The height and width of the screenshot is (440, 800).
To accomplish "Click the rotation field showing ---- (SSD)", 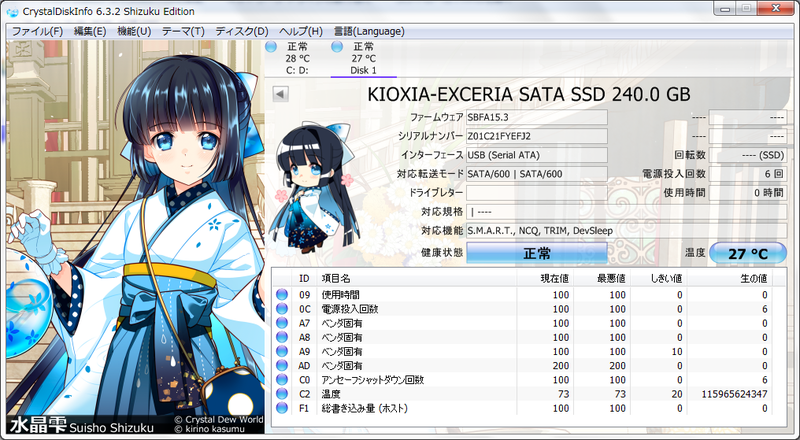I will 748,155.
